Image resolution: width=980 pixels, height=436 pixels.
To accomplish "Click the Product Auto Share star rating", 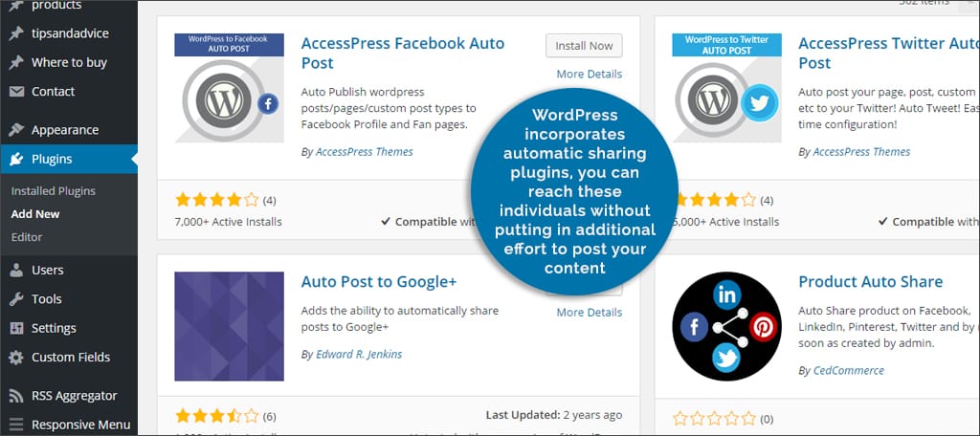I will [714, 419].
